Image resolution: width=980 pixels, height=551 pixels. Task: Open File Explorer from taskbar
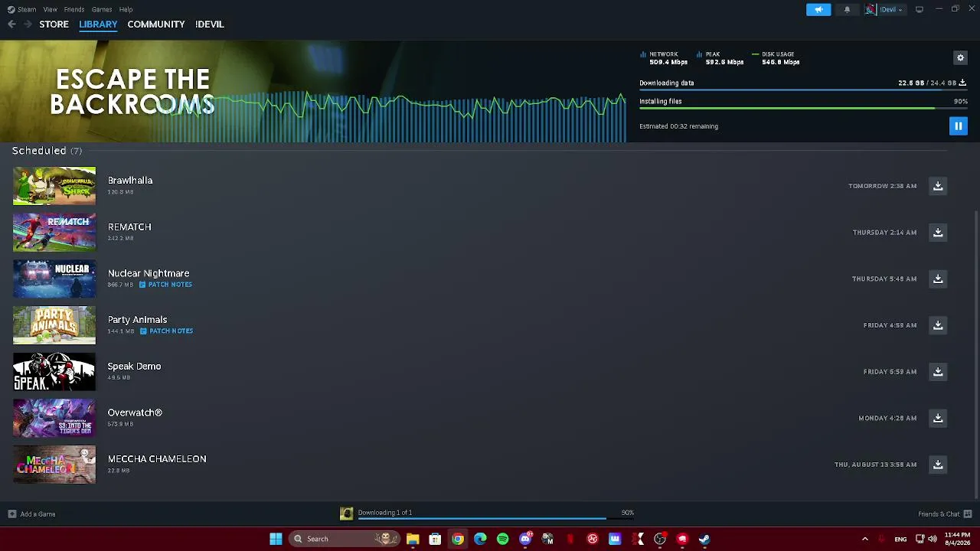[x=413, y=539]
